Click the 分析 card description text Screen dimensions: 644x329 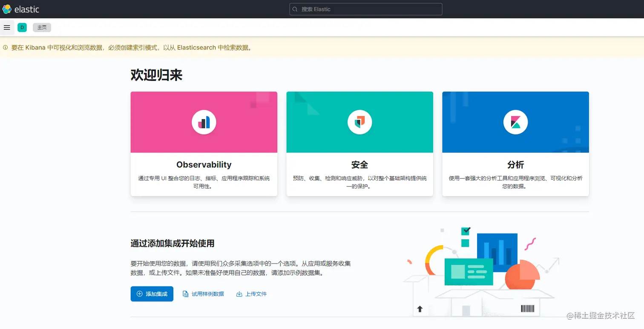point(516,182)
